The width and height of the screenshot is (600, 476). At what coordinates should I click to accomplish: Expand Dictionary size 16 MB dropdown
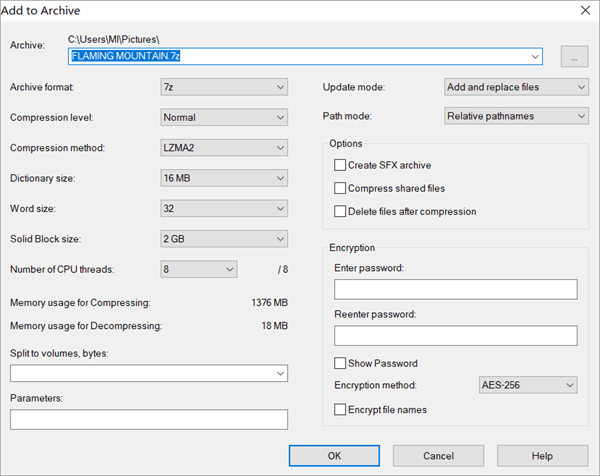tap(224, 178)
